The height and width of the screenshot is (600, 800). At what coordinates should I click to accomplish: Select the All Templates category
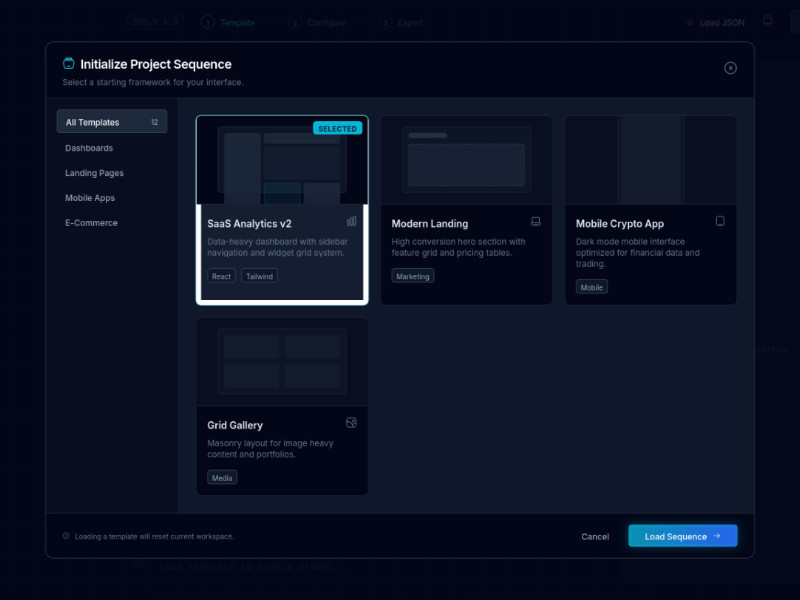click(x=111, y=122)
